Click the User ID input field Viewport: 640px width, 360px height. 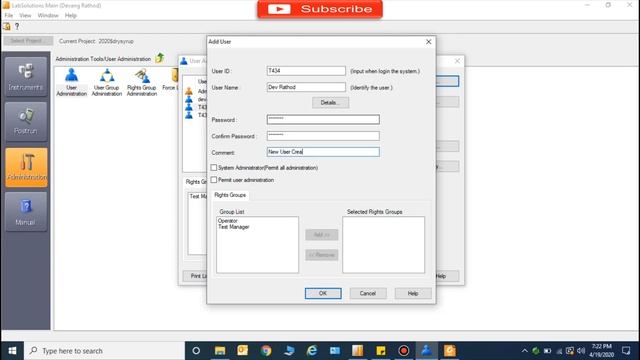click(x=306, y=71)
